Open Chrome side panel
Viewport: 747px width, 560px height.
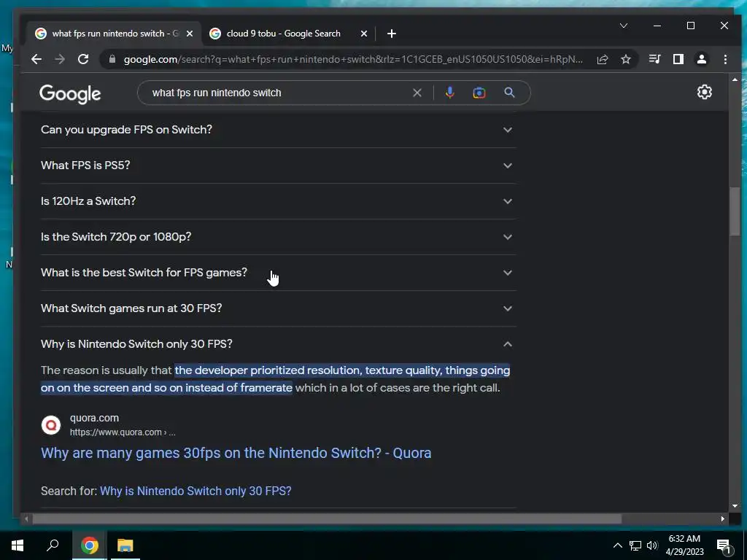pos(678,59)
